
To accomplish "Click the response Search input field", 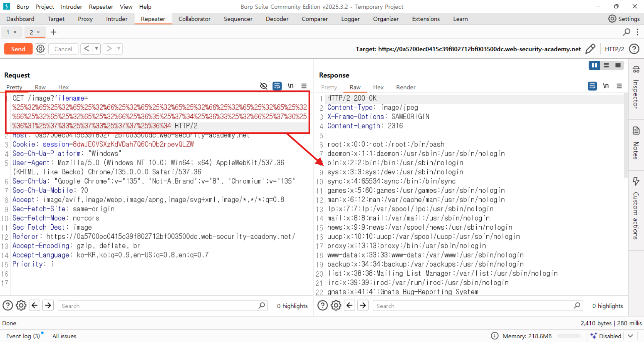I will (478, 306).
